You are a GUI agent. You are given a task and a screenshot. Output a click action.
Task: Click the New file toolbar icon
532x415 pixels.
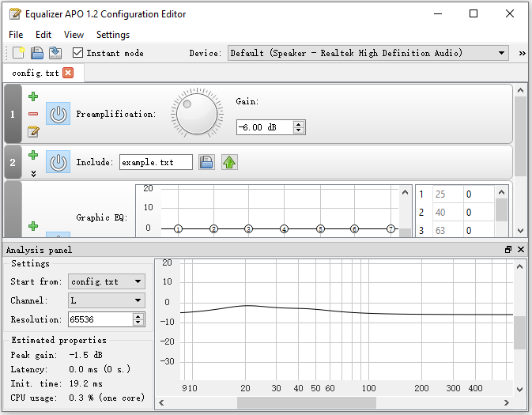coord(19,53)
